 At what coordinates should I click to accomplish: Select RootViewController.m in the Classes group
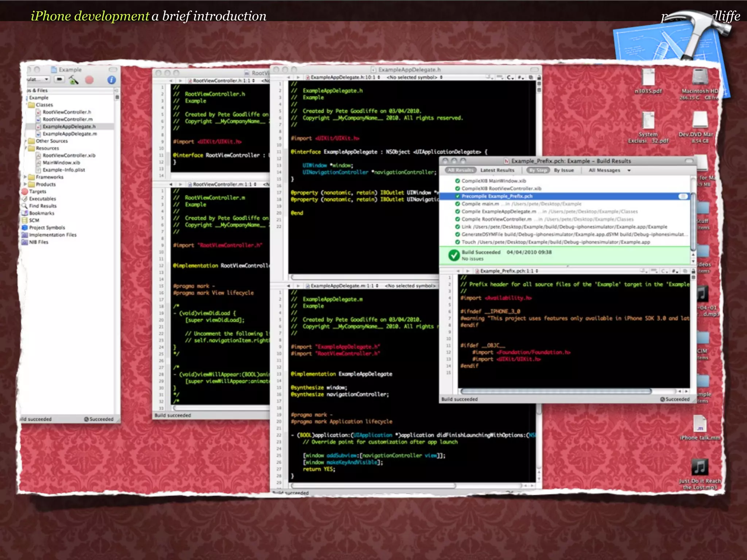[67, 119]
